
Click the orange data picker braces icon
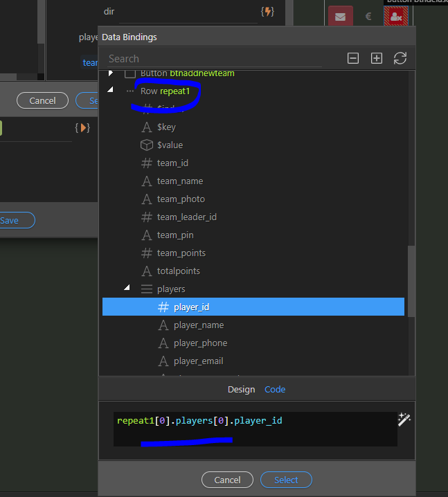82,128
